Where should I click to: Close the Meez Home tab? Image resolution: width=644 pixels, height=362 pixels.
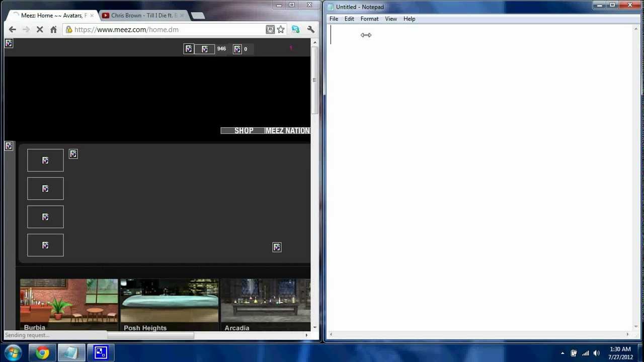click(x=92, y=16)
